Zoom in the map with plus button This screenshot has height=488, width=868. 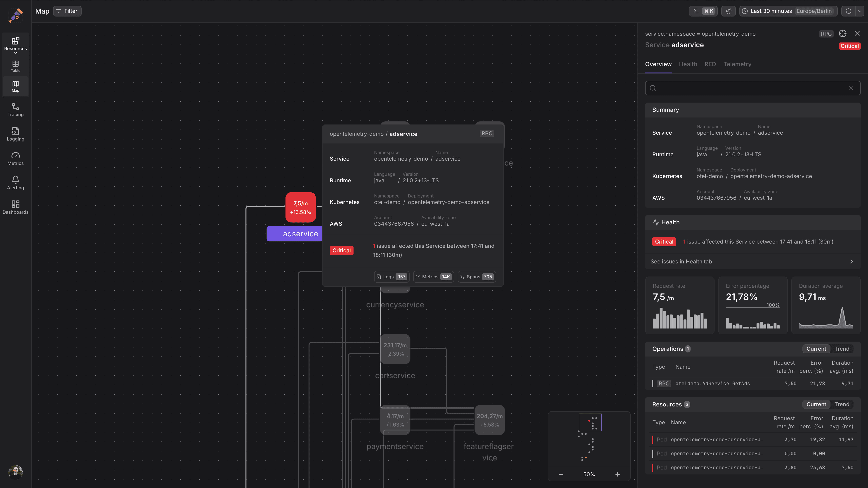tap(617, 474)
